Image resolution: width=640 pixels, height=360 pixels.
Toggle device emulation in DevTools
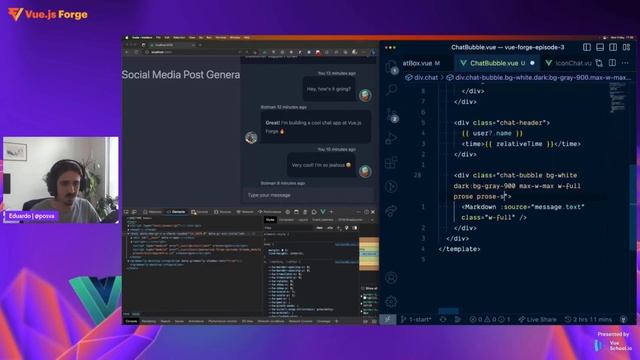pyautogui.click(x=134, y=212)
